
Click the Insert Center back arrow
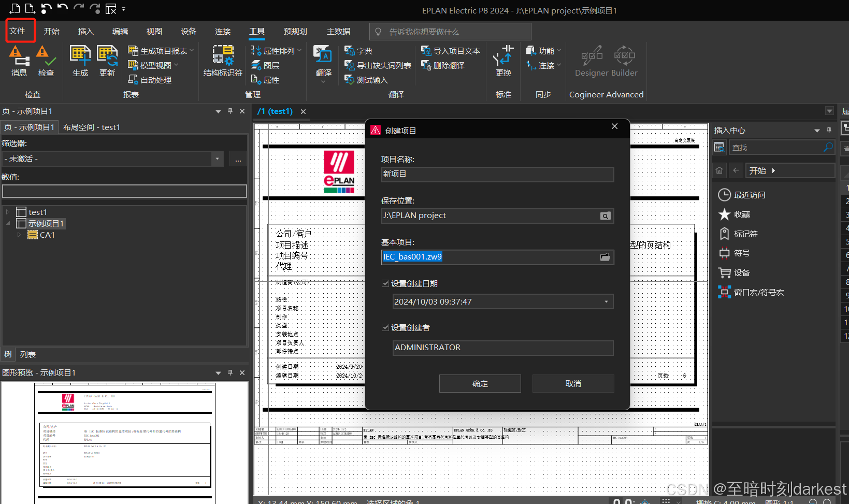(x=736, y=170)
